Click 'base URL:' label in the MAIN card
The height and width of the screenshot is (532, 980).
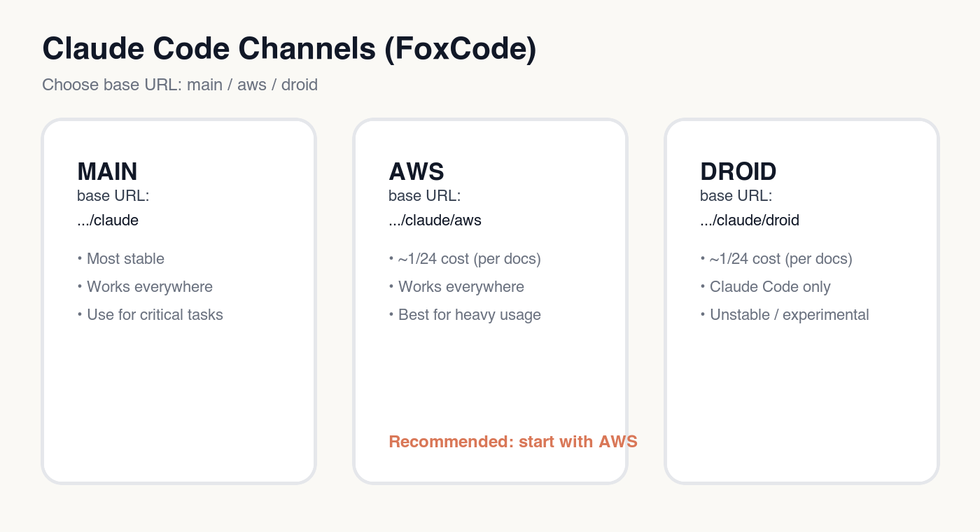pos(113,196)
